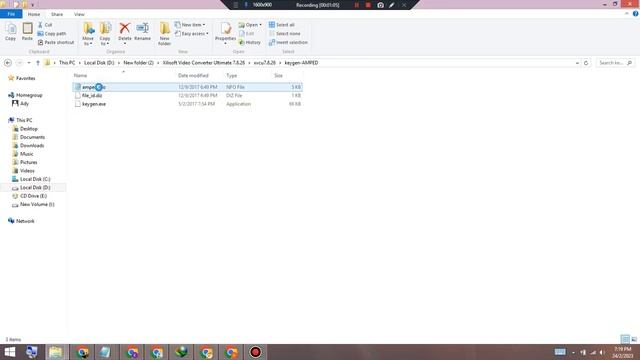Open Documents in the navigation pane

coord(32,137)
